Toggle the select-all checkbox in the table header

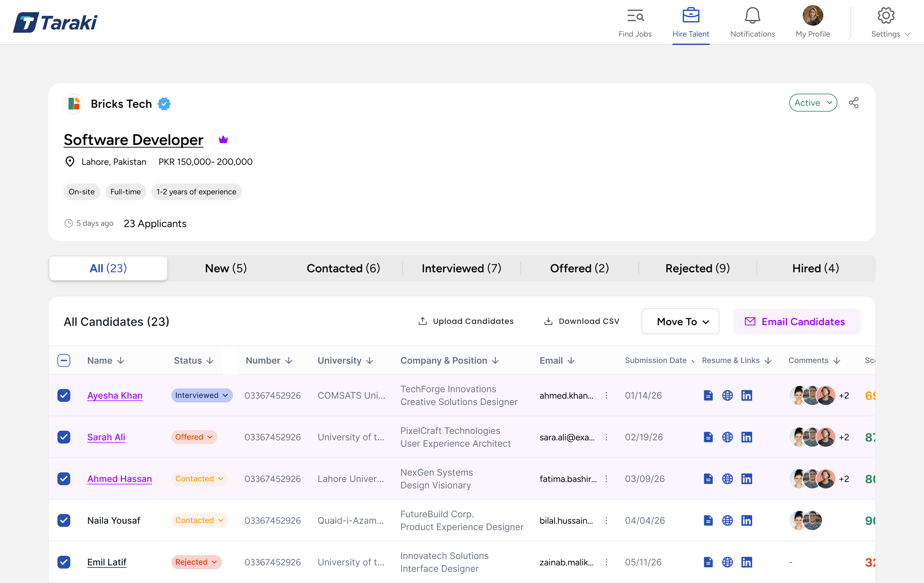coord(64,360)
